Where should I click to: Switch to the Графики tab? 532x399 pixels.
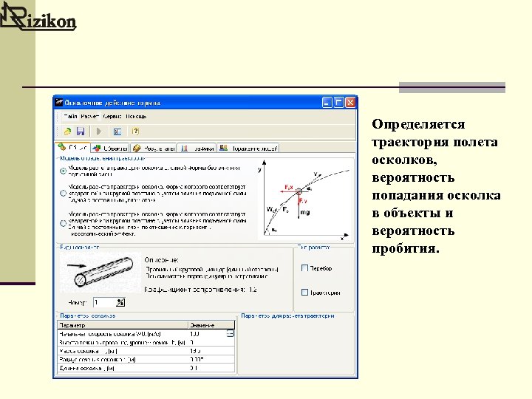[x=197, y=149]
